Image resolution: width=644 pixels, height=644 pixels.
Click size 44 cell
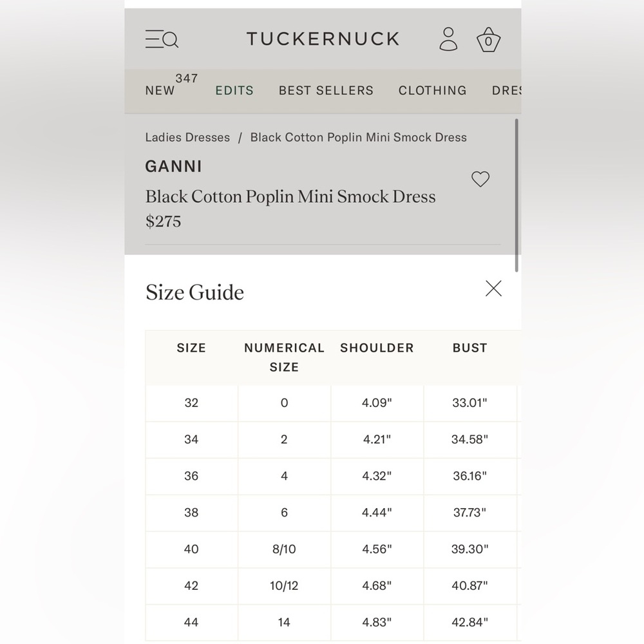click(191, 622)
